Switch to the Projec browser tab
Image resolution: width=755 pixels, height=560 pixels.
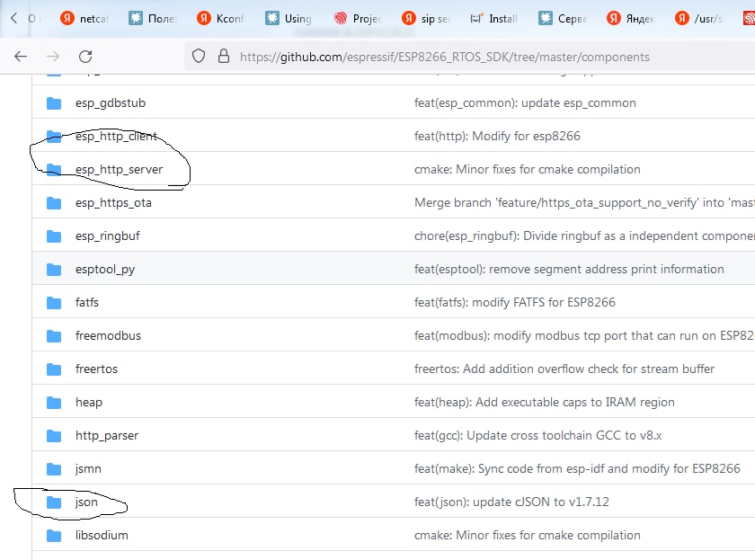click(358, 18)
